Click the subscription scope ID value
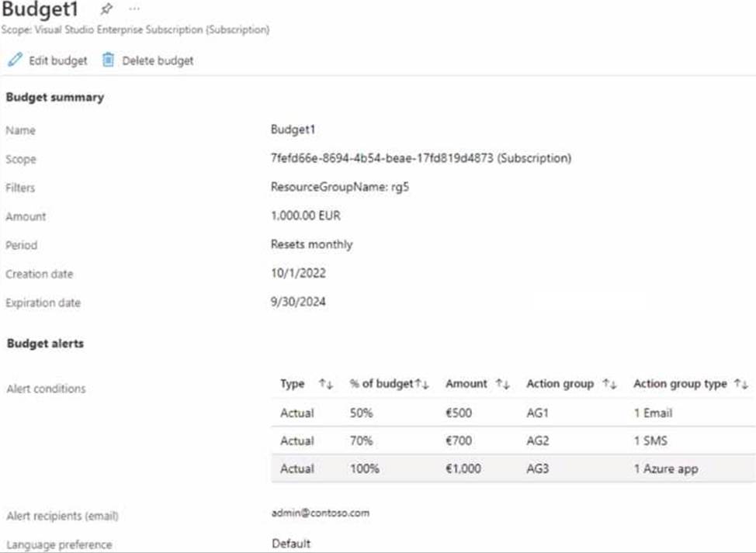The image size is (756, 553). click(x=420, y=158)
